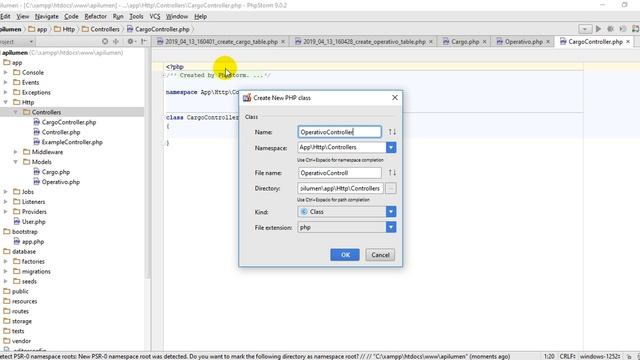The image size is (640, 360).
Task: Open the Run menu
Action: (118, 16)
